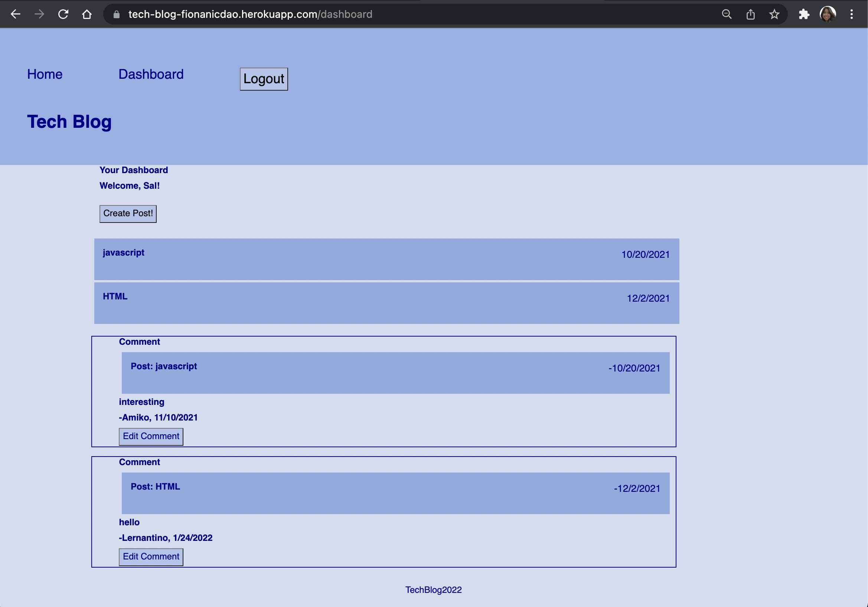Viewport: 868px width, 607px height.
Task: Click the Create Post! button
Action: tap(128, 214)
